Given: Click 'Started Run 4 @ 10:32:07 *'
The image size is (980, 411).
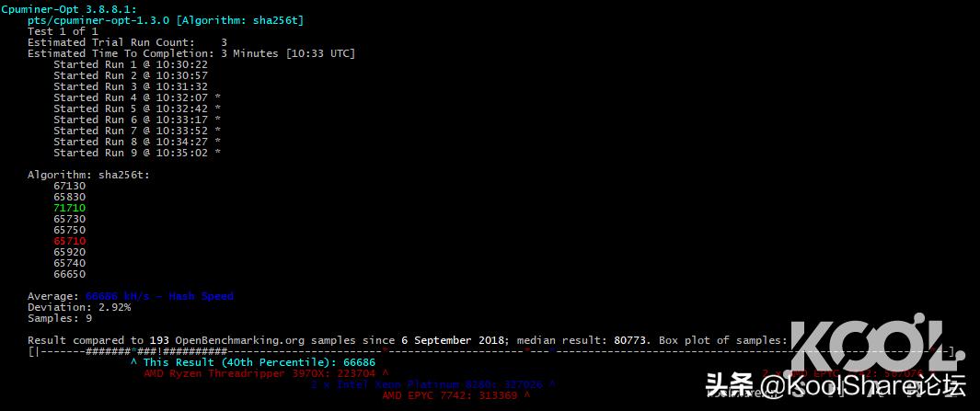Looking at the screenshot, I should coord(137,97).
